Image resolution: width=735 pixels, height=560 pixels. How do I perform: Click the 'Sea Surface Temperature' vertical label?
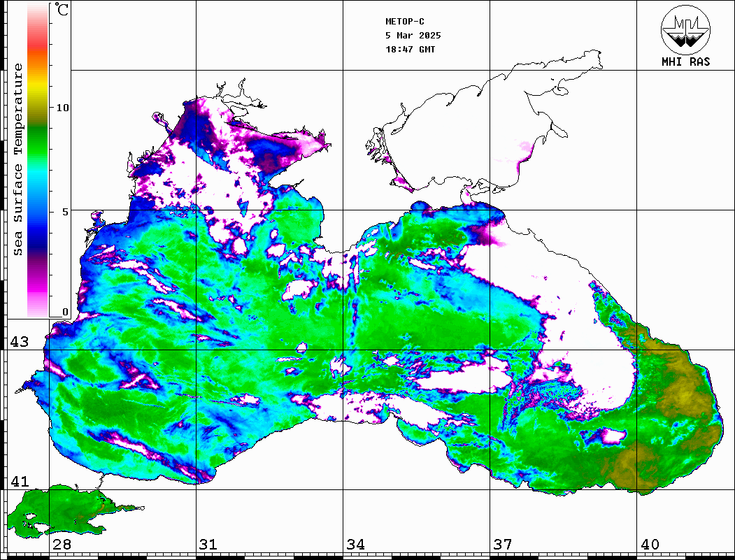(17, 160)
